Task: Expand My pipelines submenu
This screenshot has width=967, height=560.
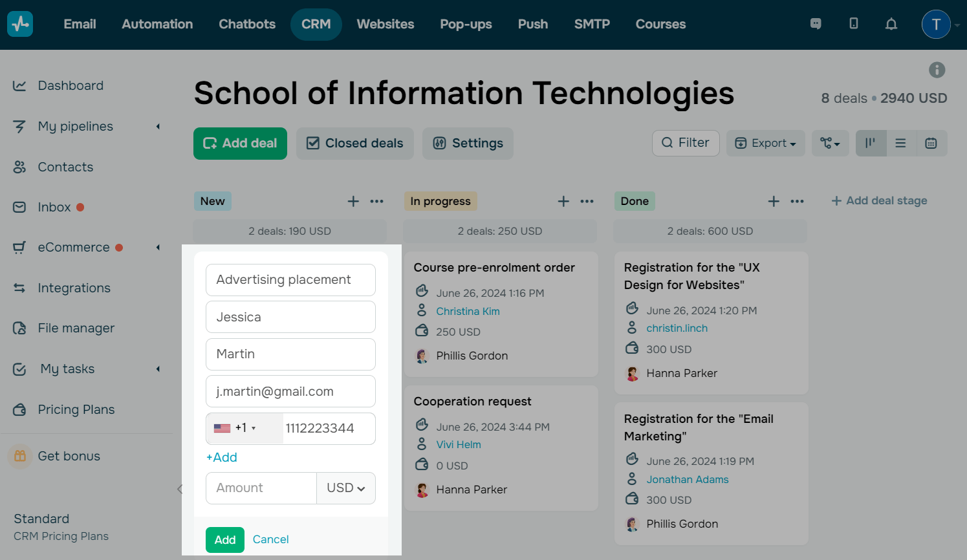Action: (x=158, y=127)
